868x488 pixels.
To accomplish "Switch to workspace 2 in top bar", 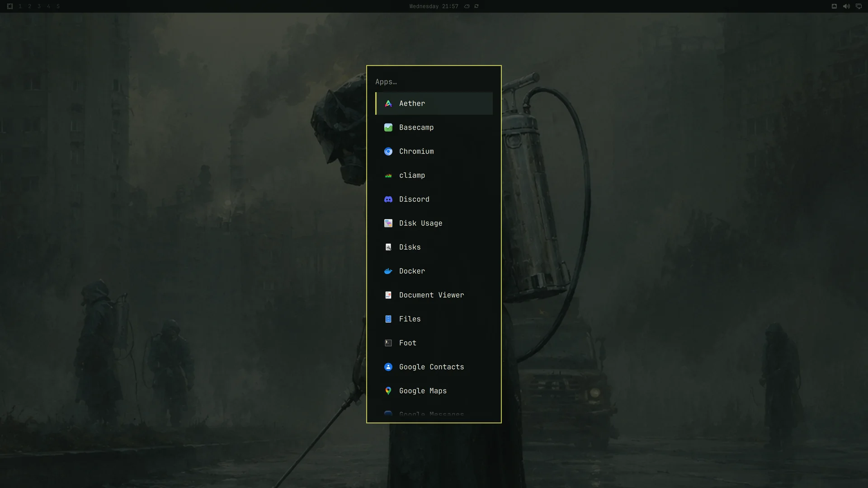I will 29,6.
